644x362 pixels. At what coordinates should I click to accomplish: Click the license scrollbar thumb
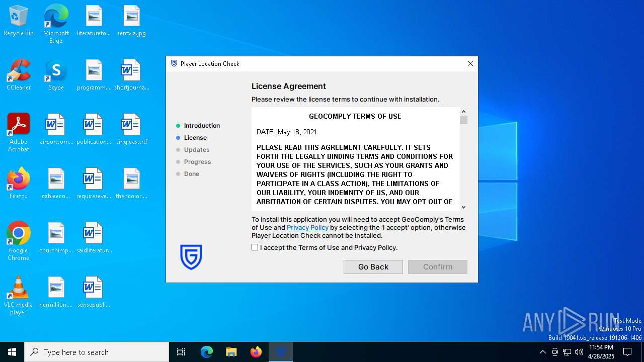click(464, 120)
